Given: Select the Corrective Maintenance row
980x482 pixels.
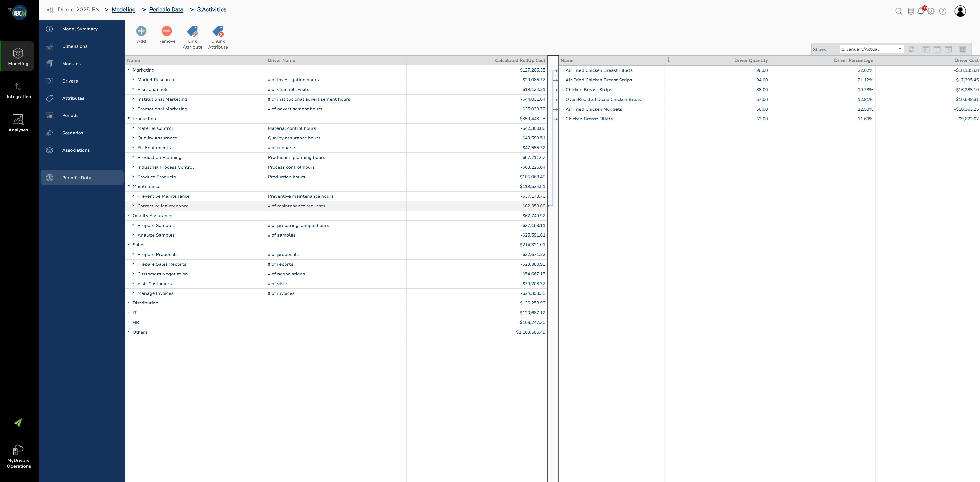Looking at the screenshot, I should pos(336,206).
